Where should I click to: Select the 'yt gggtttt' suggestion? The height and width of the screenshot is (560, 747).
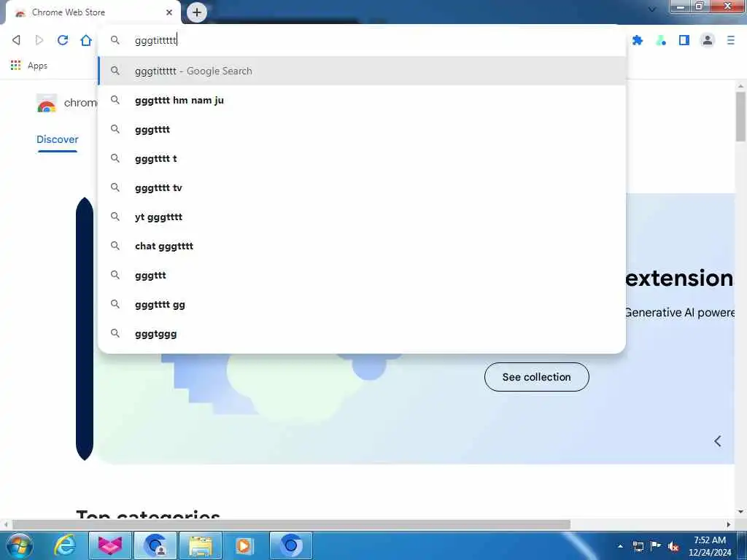click(x=362, y=217)
